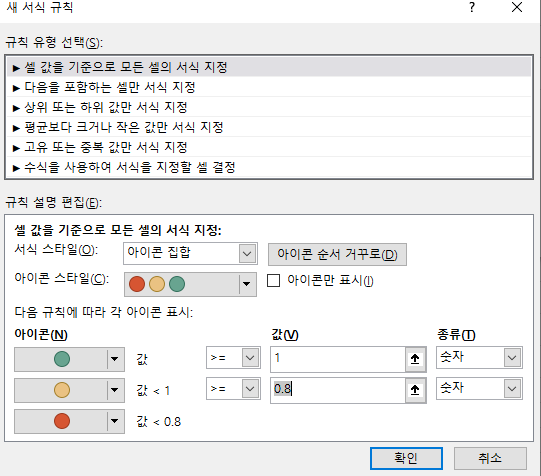Screen dimensions: 541x476
Task: Click the 아이콘 순서 거꾸로 button
Action: pyautogui.click(x=337, y=255)
